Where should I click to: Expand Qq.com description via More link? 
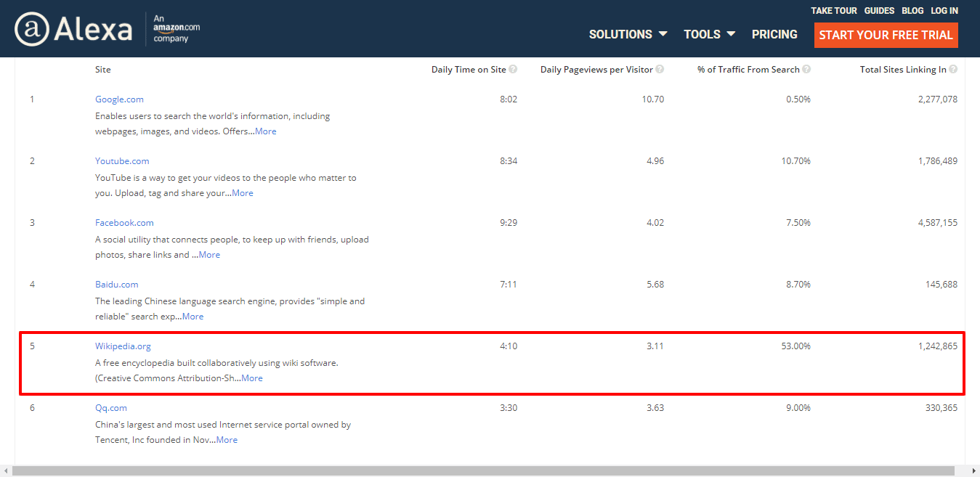point(227,440)
